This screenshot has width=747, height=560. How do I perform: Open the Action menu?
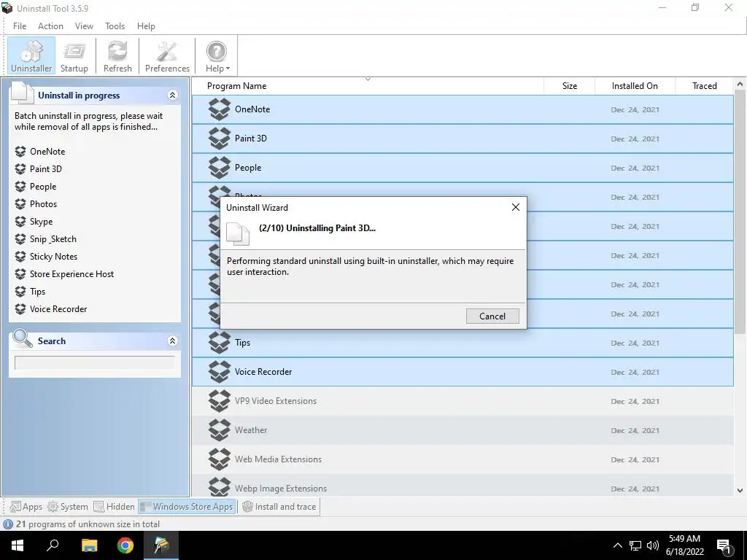pos(50,26)
